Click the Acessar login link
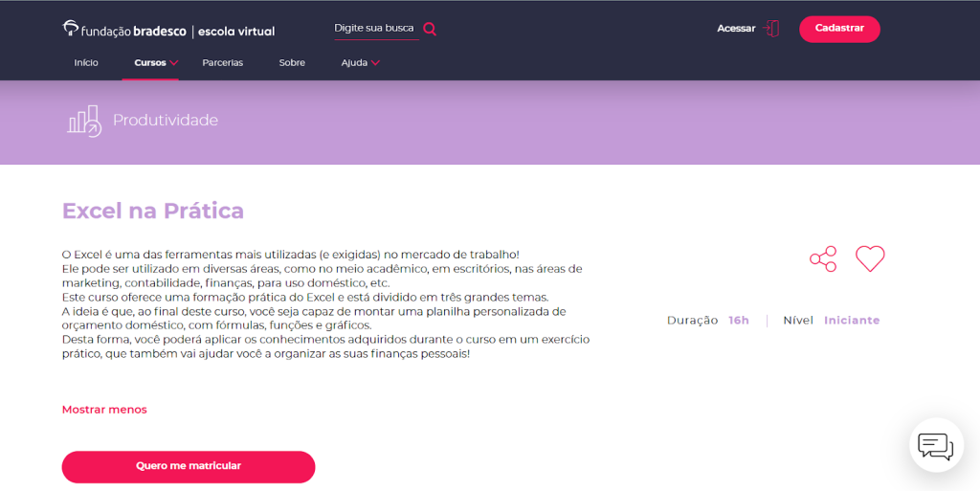The width and height of the screenshot is (980, 491). tap(736, 28)
